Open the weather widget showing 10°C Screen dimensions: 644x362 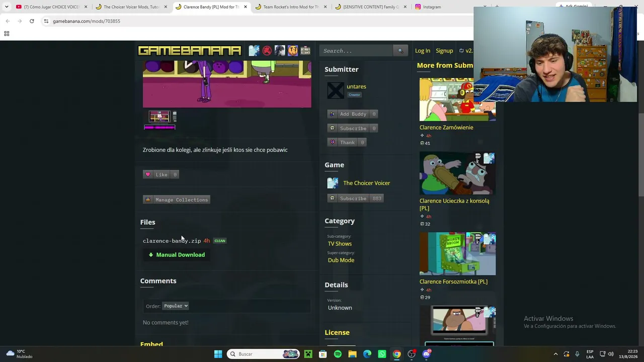click(x=18, y=354)
